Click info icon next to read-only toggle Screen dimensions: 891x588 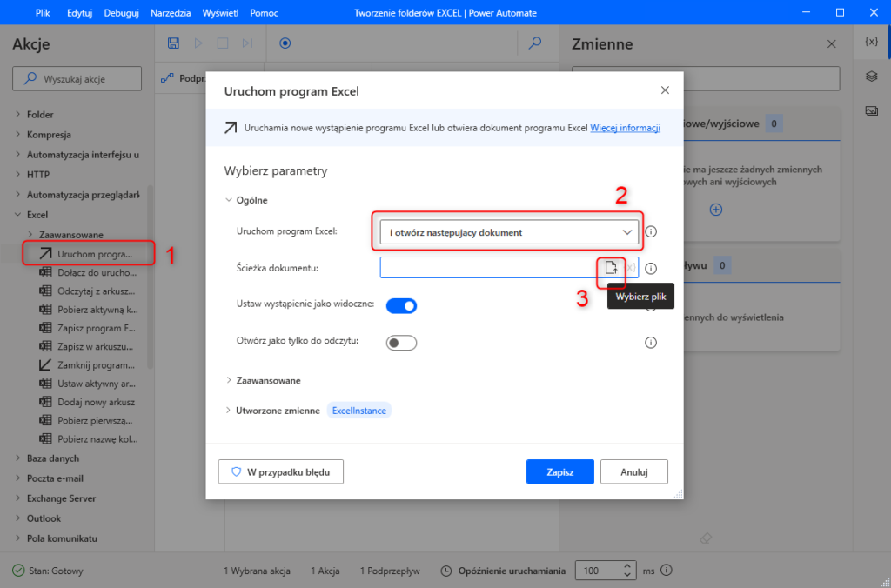pos(650,343)
